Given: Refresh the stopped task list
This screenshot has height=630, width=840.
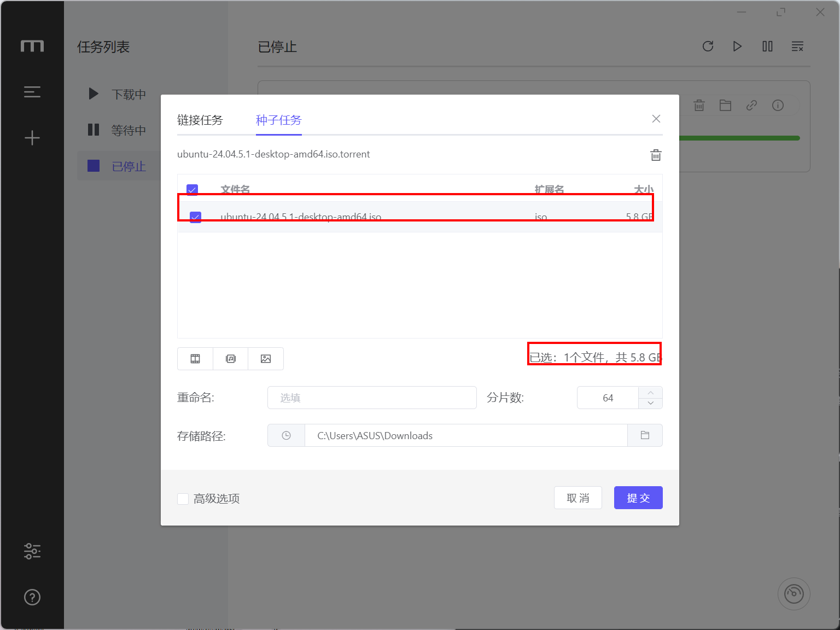Looking at the screenshot, I should coord(708,46).
